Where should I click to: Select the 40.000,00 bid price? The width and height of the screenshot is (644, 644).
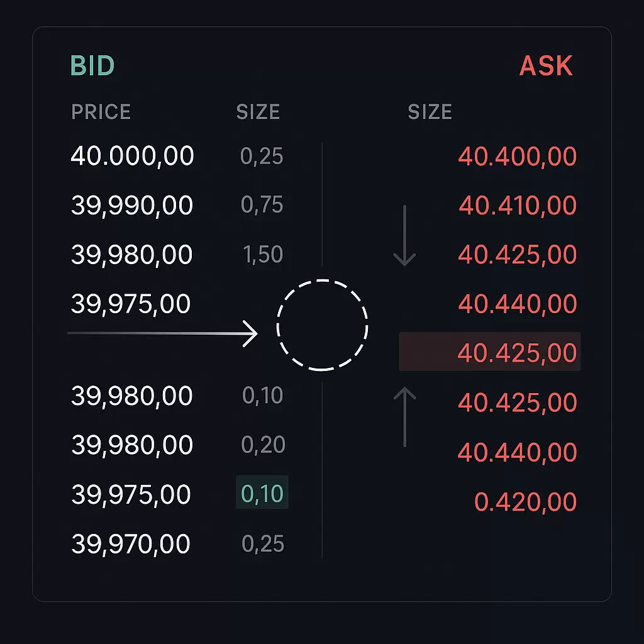[x=132, y=156]
